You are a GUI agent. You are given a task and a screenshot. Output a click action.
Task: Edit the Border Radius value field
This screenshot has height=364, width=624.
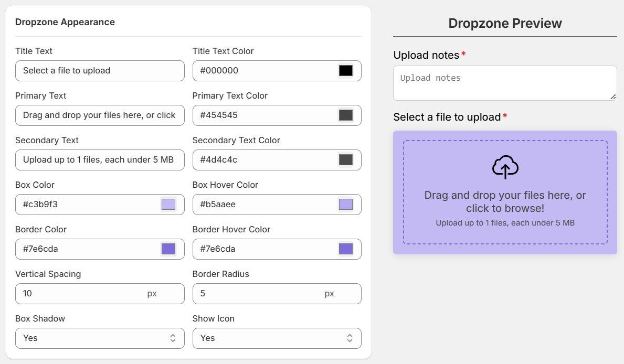(x=257, y=294)
